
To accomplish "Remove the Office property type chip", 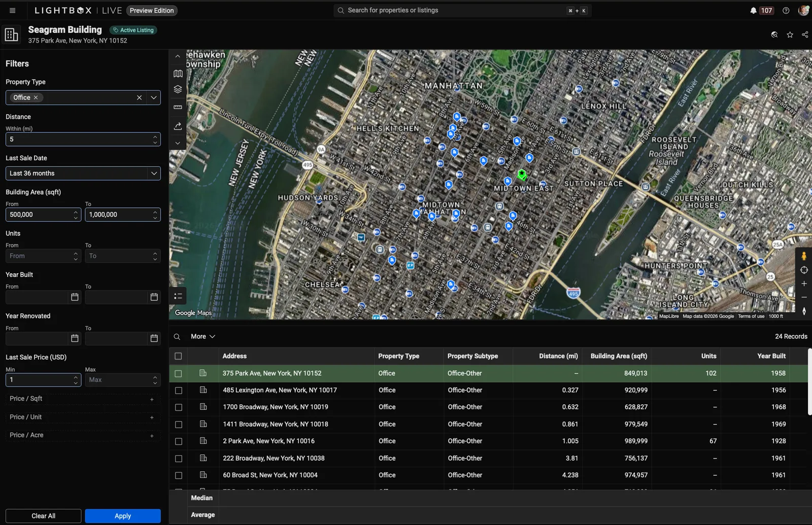I will [36, 97].
